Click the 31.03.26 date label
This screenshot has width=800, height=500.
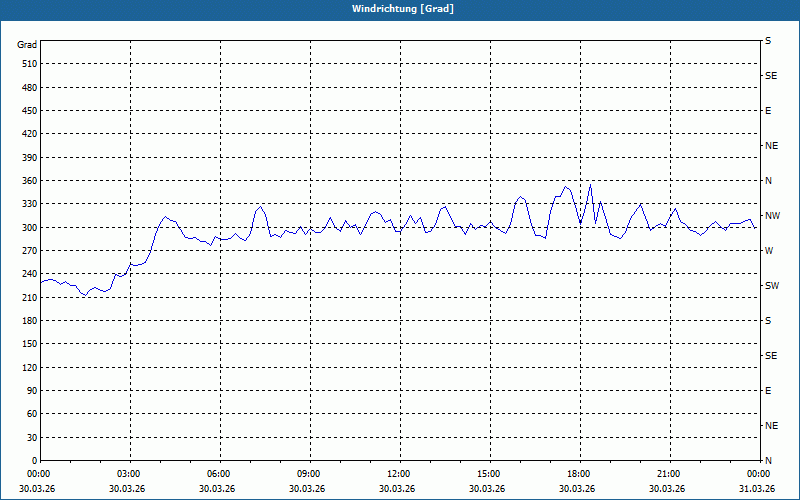point(757,489)
